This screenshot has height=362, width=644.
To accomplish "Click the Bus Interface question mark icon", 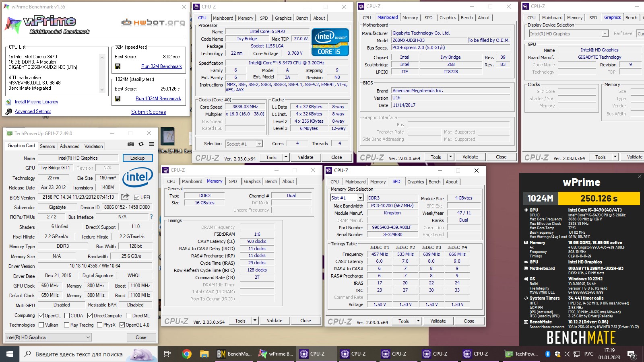I will point(151,217).
